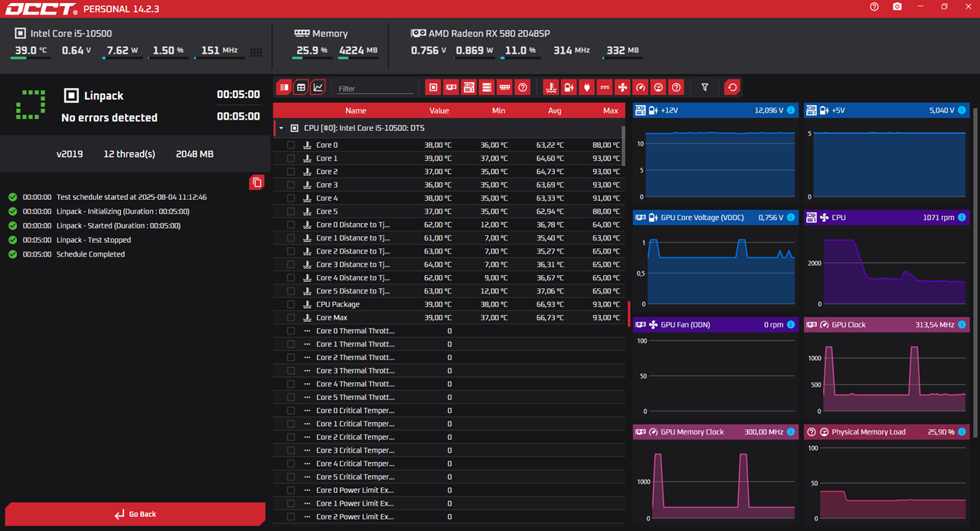980x531 pixels.
Task: Click the 'Linpack - Test stopped' log entry
Action: tap(93, 240)
